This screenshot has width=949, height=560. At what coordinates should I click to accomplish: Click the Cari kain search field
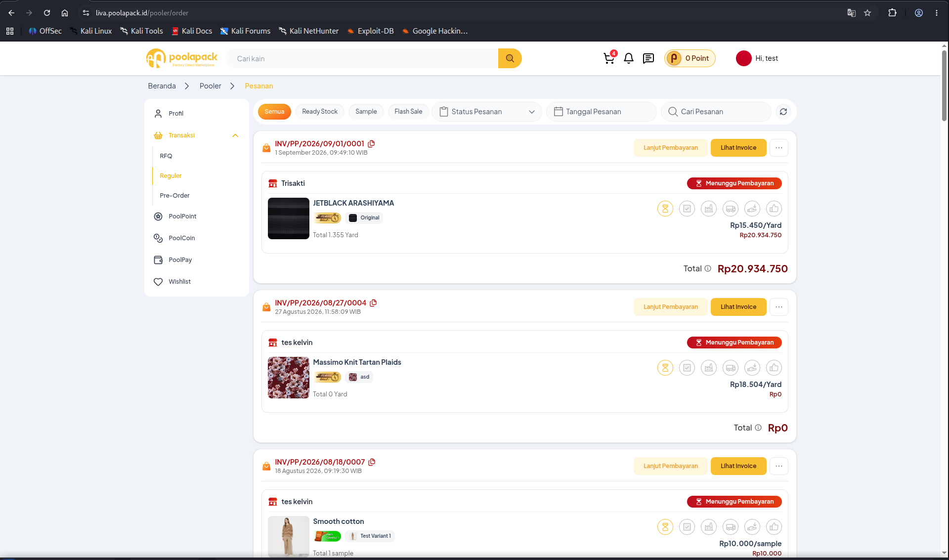(362, 58)
